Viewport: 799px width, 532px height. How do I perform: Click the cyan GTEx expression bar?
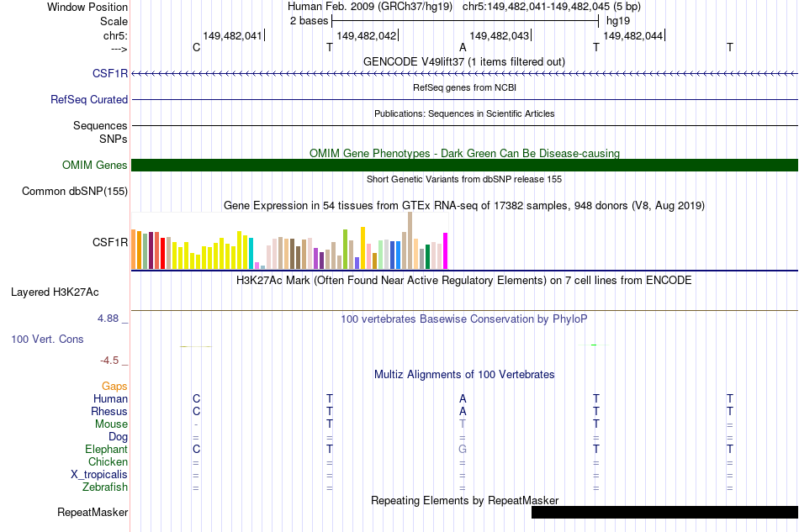pos(251,253)
